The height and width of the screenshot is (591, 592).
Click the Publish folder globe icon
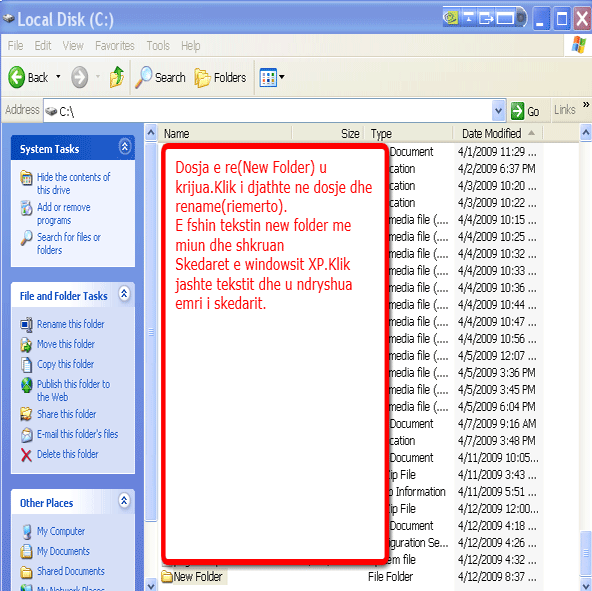click(x=26, y=385)
